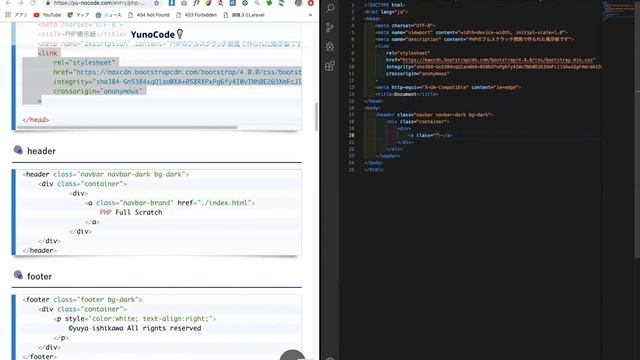The image size is (640, 360).
Task: Reload the browser page
Action: [x=33, y=3]
